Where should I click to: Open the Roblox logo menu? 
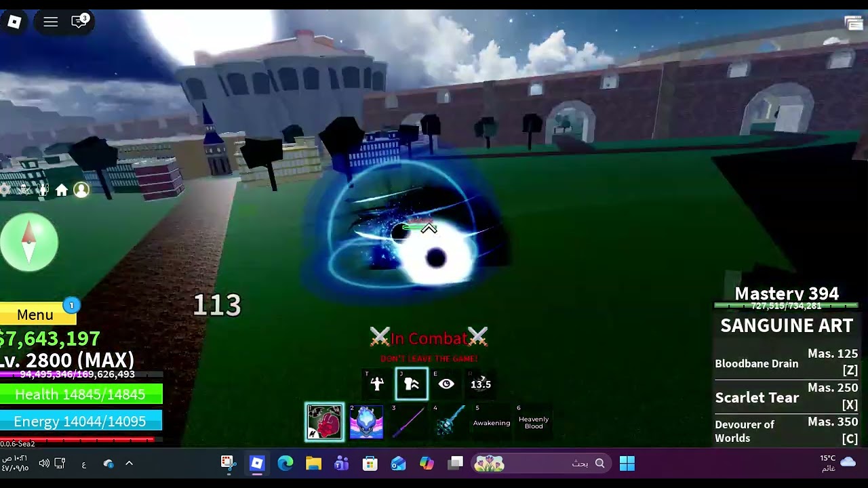(x=14, y=22)
